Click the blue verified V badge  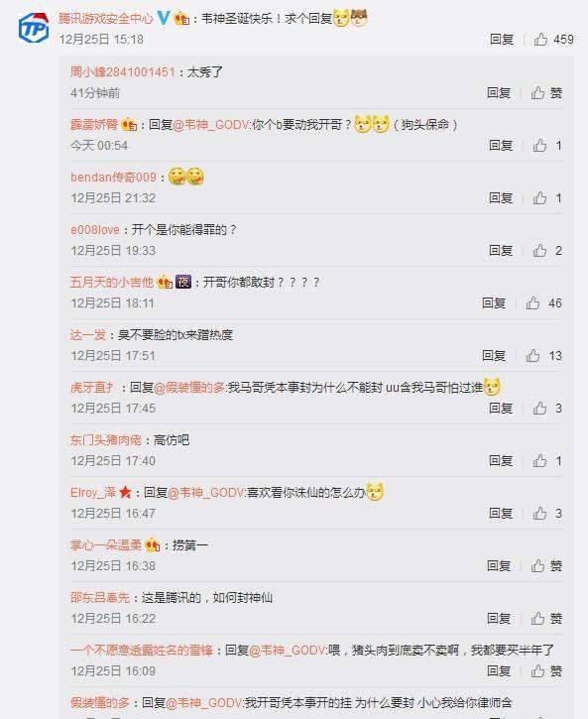click(x=164, y=18)
